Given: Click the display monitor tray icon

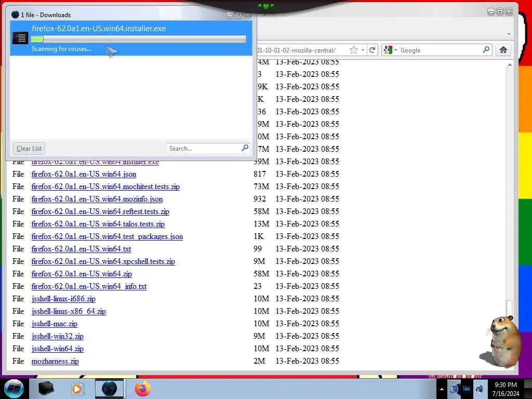Looking at the screenshot, I should click(467, 389).
